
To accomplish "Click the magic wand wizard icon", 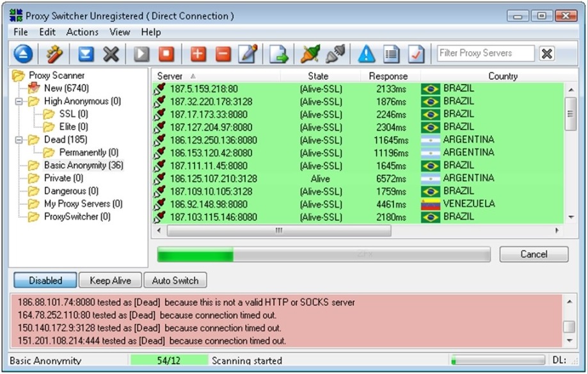I will pyautogui.click(x=55, y=54).
